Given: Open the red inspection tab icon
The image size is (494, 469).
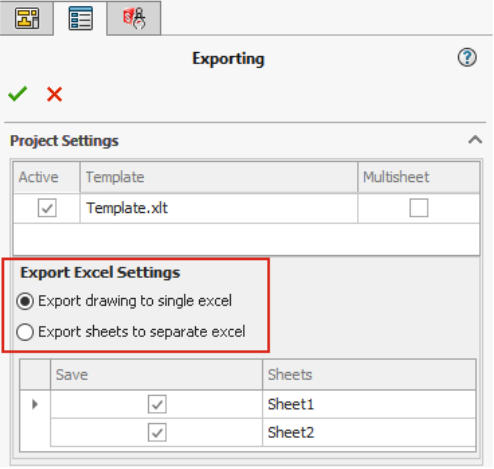Looking at the screenshot, I should click(134, 18).
